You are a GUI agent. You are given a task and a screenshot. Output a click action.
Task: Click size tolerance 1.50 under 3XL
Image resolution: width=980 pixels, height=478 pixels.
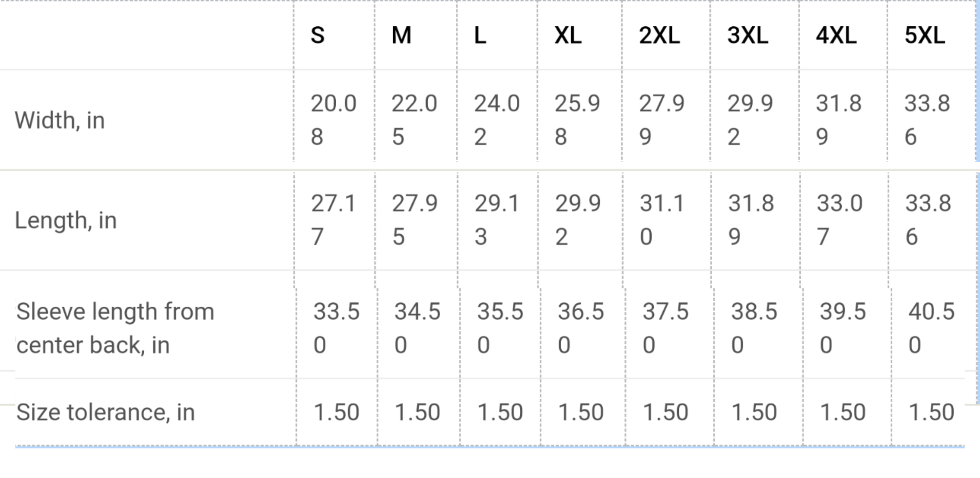coord(754,412)
